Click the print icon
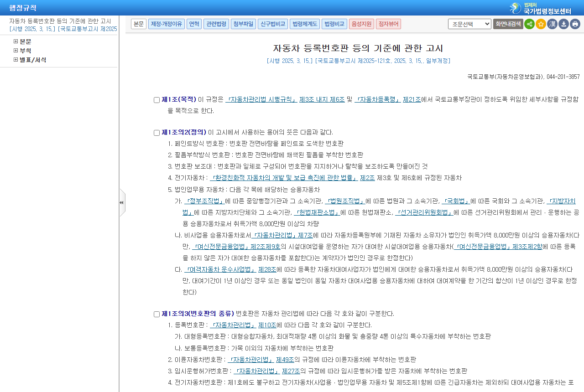Screen dimensions: 584x392 point(575,24)
